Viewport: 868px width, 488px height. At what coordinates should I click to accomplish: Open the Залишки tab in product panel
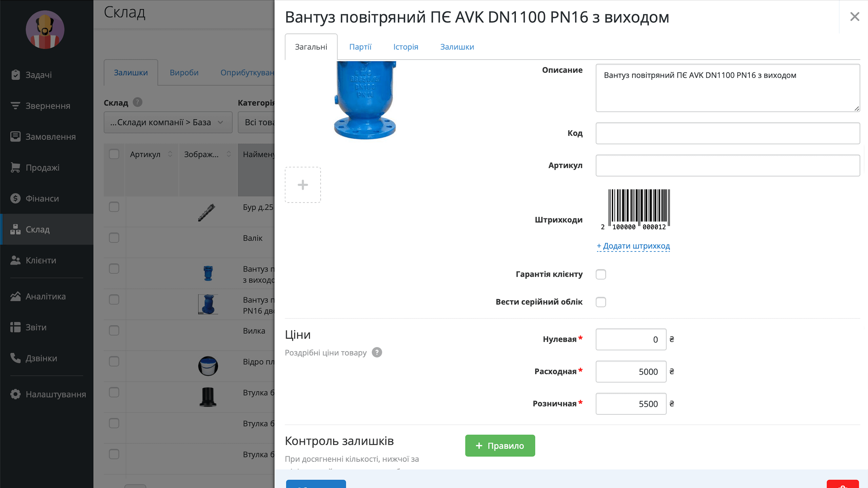click(457, 47)
